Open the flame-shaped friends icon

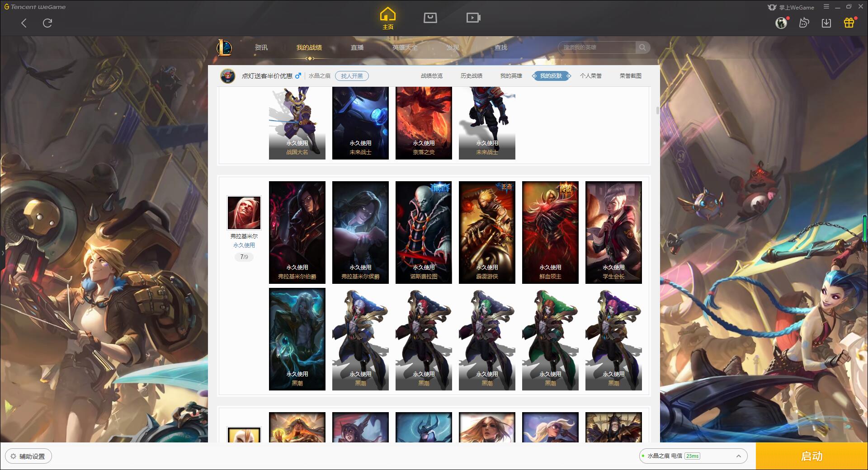point(804,23)
